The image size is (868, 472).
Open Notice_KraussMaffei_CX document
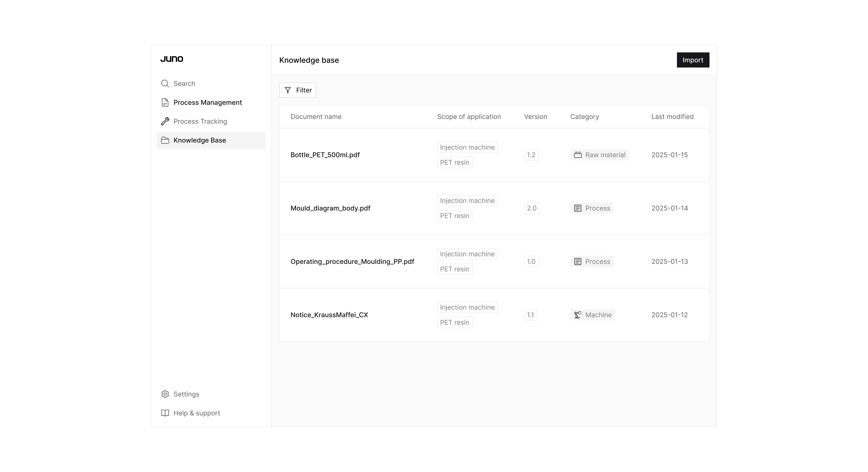pyautogui.click(x=329, y=315)
